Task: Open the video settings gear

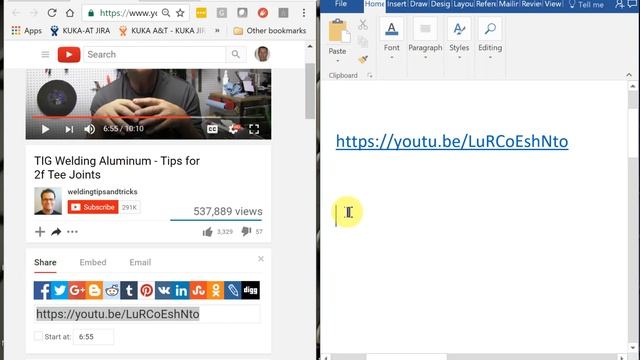Action: [234, 129]
